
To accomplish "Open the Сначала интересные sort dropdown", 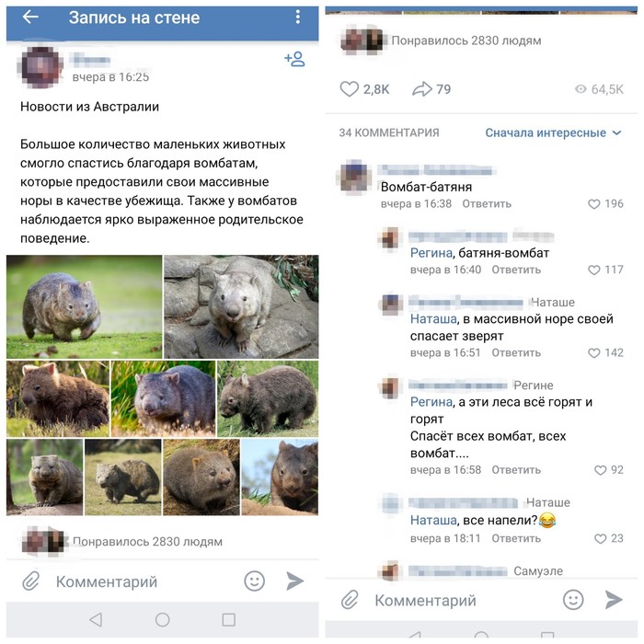I will click(x=553, y=132).
